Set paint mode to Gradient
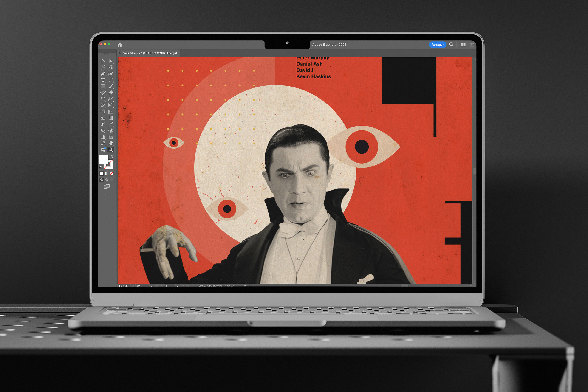Viewport: 588px width, 392px height. 107,173
